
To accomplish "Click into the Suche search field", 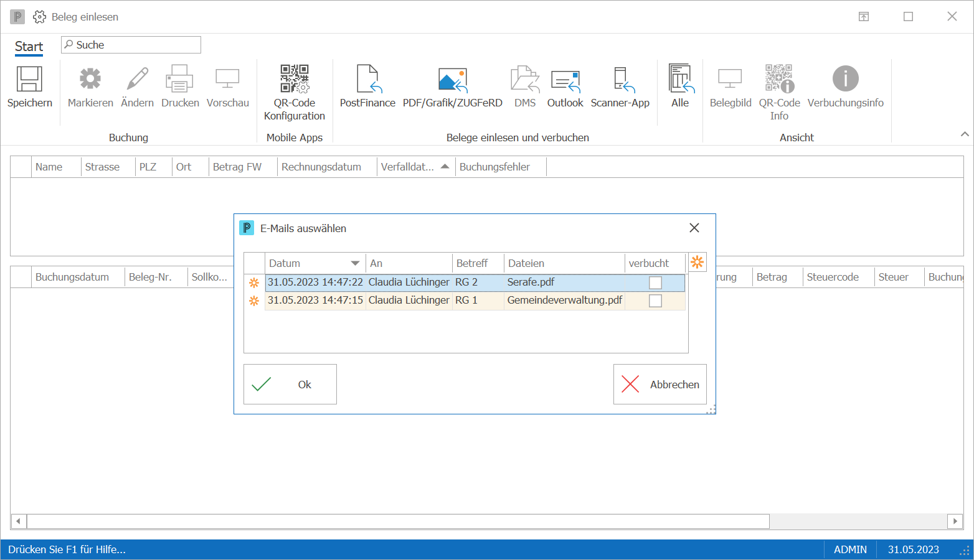I will click(131, 45).
